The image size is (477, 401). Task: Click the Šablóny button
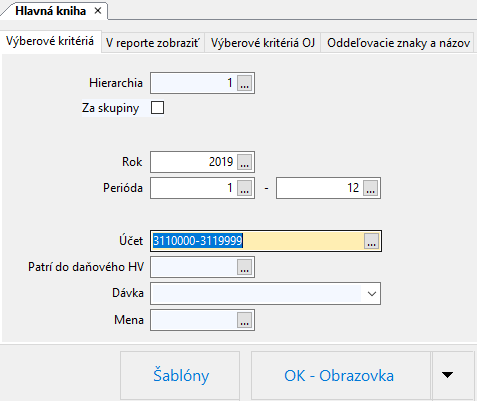(180, 375)
